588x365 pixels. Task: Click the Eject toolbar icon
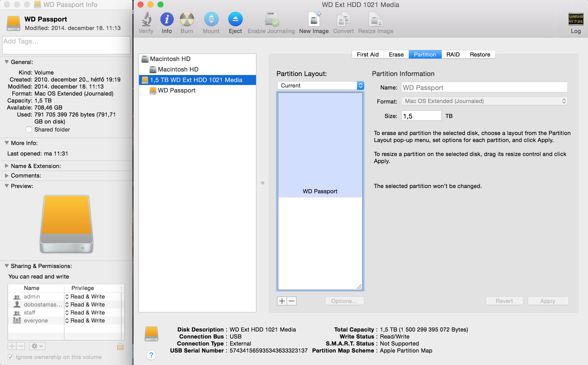pos(235,20)
